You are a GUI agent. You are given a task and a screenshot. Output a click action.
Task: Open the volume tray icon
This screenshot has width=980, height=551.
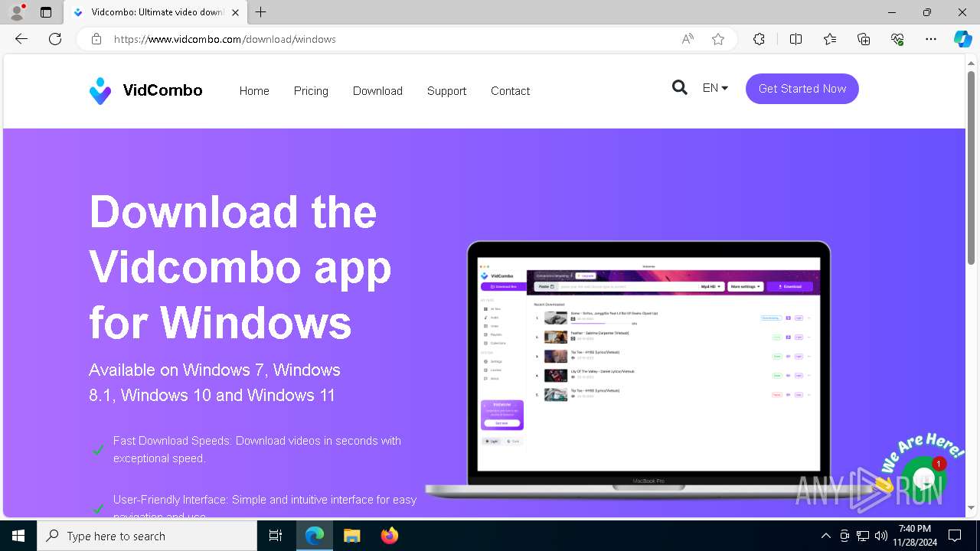[881, 536]
